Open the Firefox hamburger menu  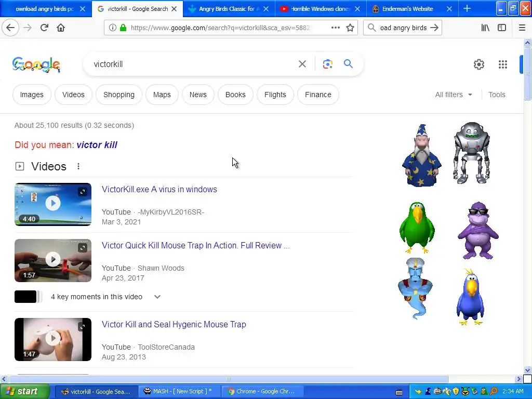(522, 28)
